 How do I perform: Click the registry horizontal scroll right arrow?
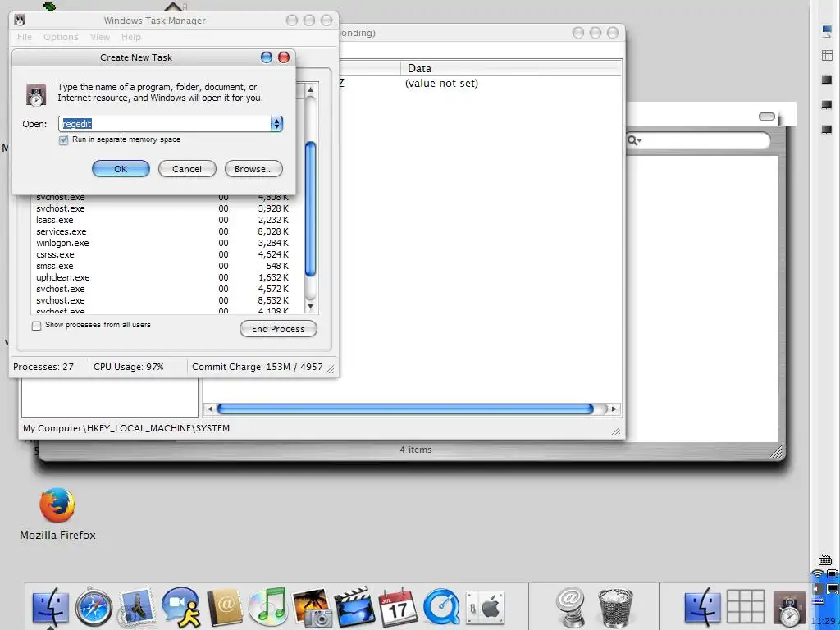(614, 409)
